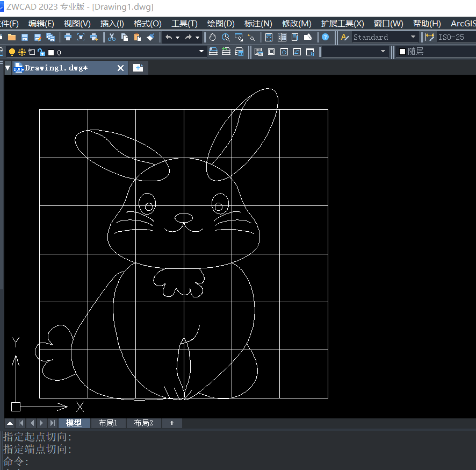Click the white ByLayer (随层) color swatch

[x=402, y=52]
